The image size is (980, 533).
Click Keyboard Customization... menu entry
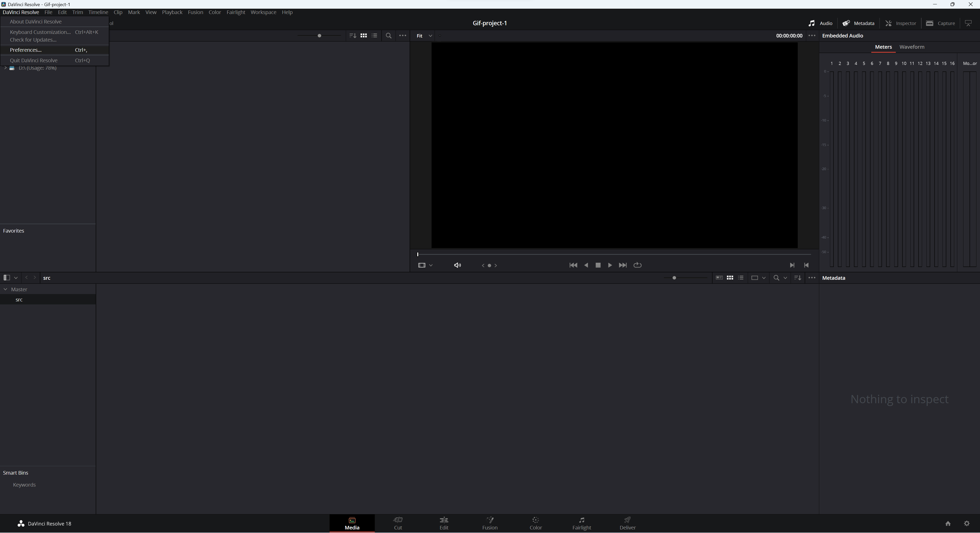[x=40, y=32]
